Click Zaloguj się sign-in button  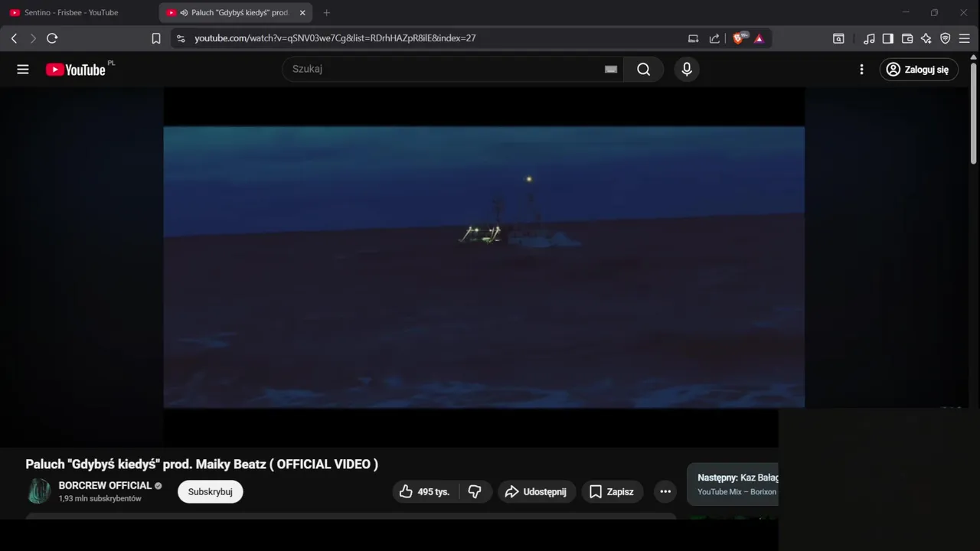pos(919,70)
